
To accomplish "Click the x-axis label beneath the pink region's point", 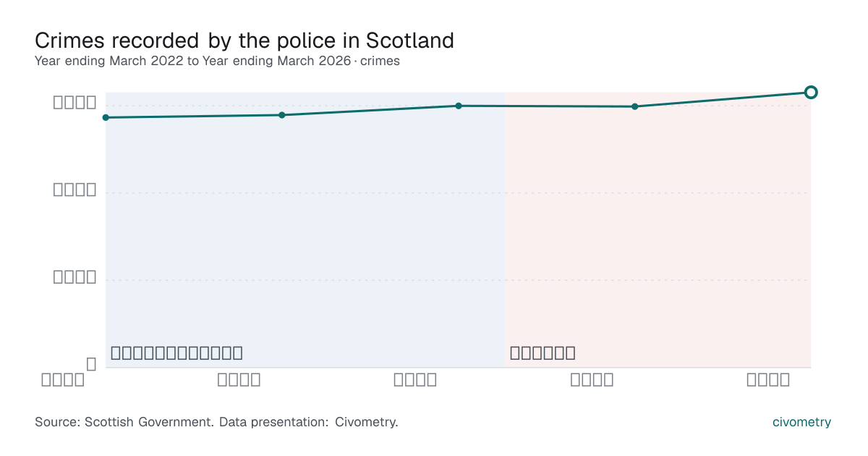I will [592, 379].
